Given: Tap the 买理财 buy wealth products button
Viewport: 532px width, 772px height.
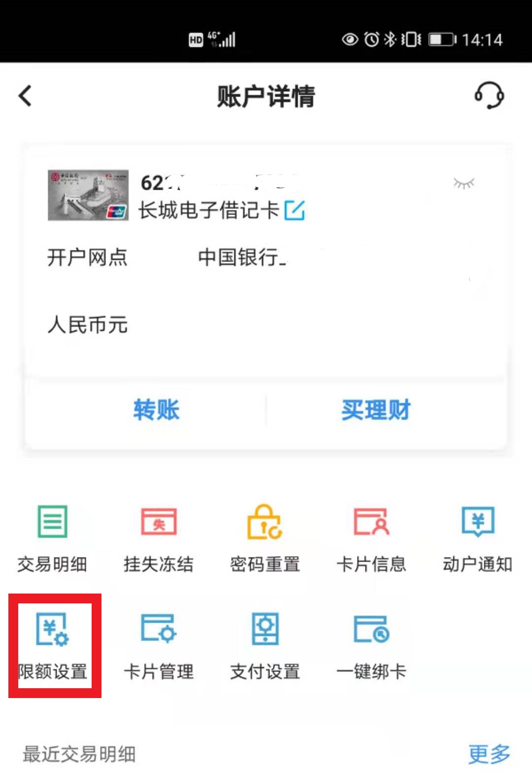Looking at the screenshot, I should coord(376,409).
